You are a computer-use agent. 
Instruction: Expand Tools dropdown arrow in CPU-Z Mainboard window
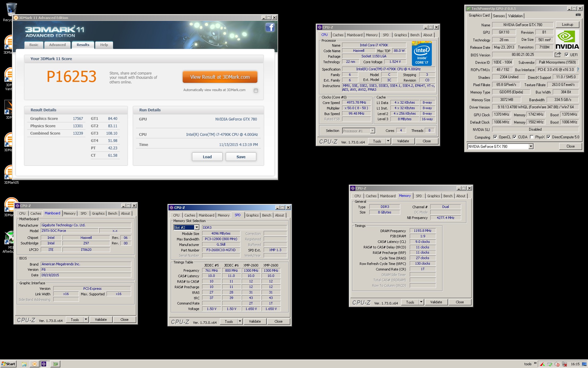tap(86, 320)
